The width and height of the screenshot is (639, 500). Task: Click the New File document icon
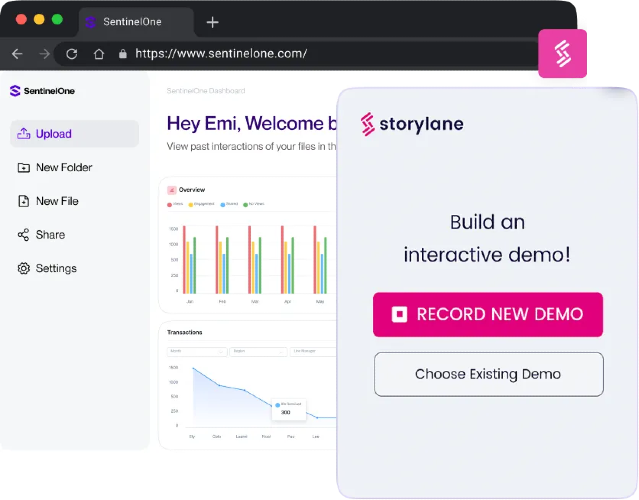point(24,201)
